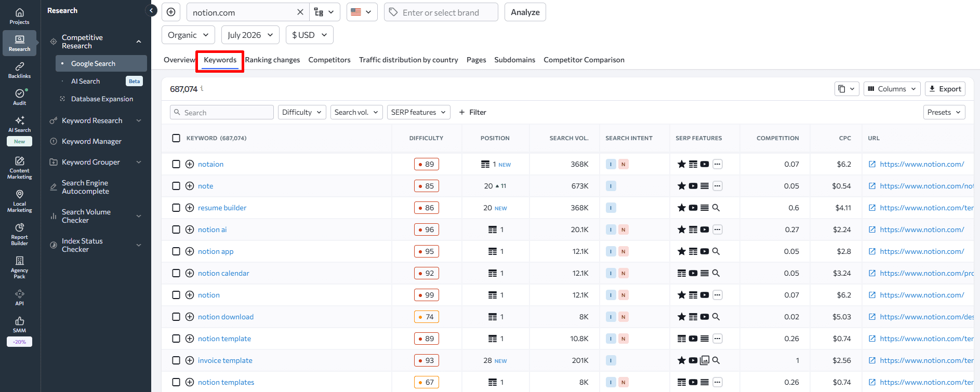The height and width of the screenshot is (392, 980).
Task: Collapse the Research side panel arrow
Action: pyautogui.click(x=151, y=10)
